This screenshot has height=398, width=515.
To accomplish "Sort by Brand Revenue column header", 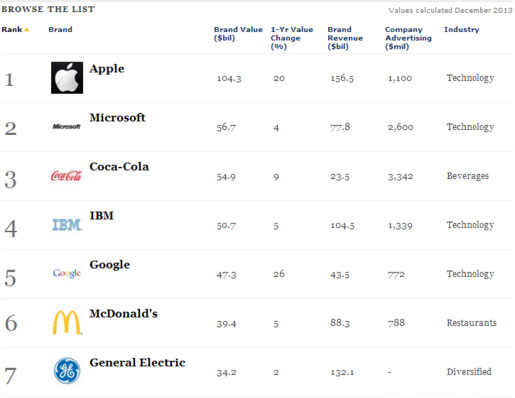I will tap(345, 38).
